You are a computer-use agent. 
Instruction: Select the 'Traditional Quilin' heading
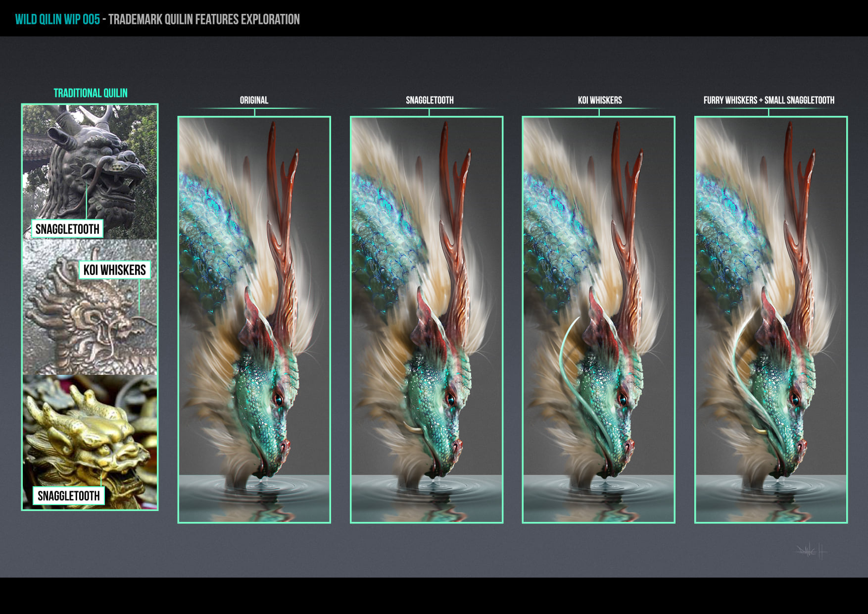click(x=91, y=93)
